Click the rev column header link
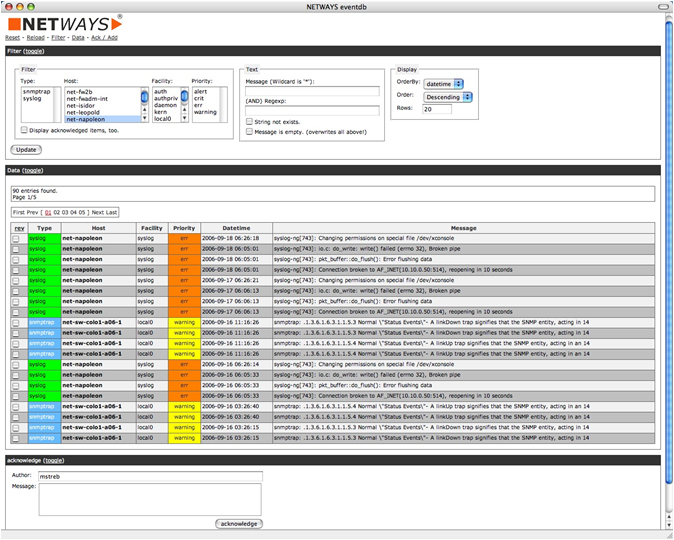 coord(18,228)
